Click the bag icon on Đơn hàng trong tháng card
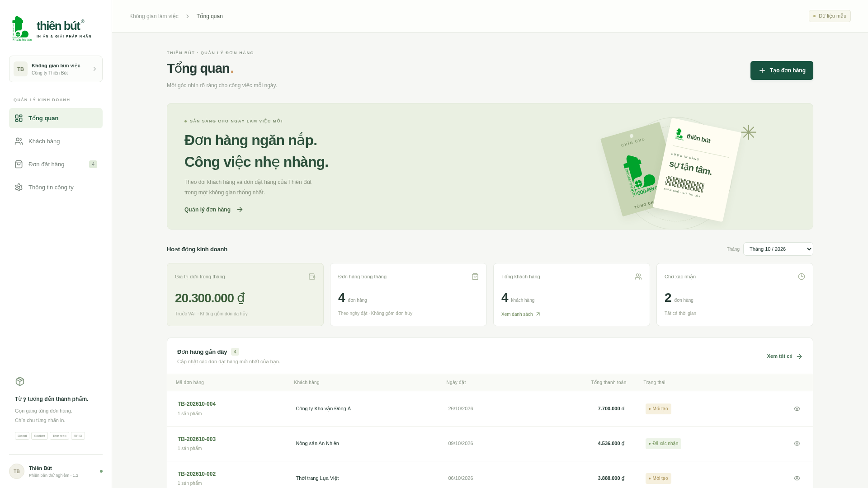The width and height of the screenshot is (868, 488). coord(475,277)
